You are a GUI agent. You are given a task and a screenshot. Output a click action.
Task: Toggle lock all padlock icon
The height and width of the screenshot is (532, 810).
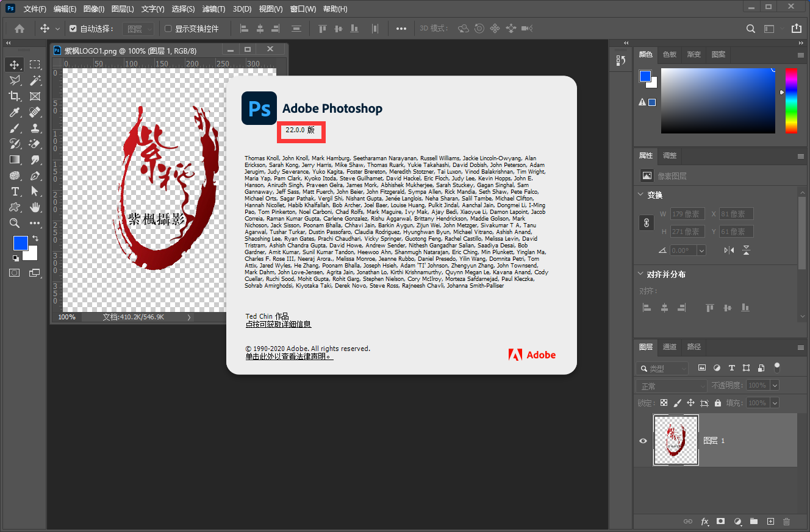point(718,403)
